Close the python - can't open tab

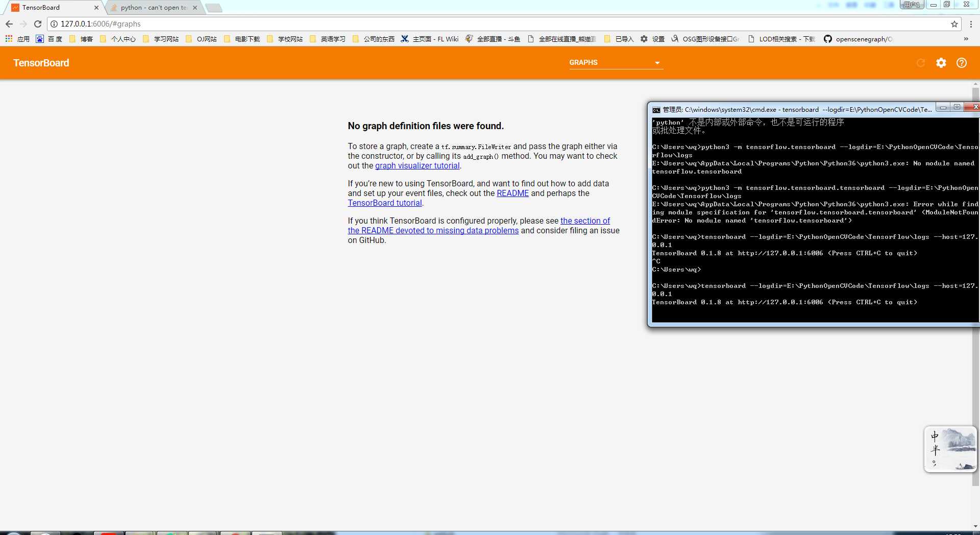195,8
